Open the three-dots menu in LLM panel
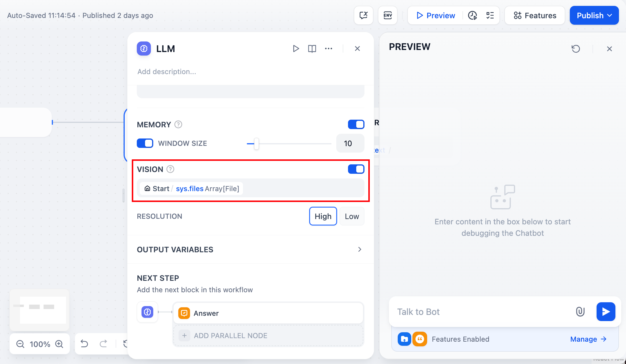Screen dimensions: 626x364 pos(328,49)
